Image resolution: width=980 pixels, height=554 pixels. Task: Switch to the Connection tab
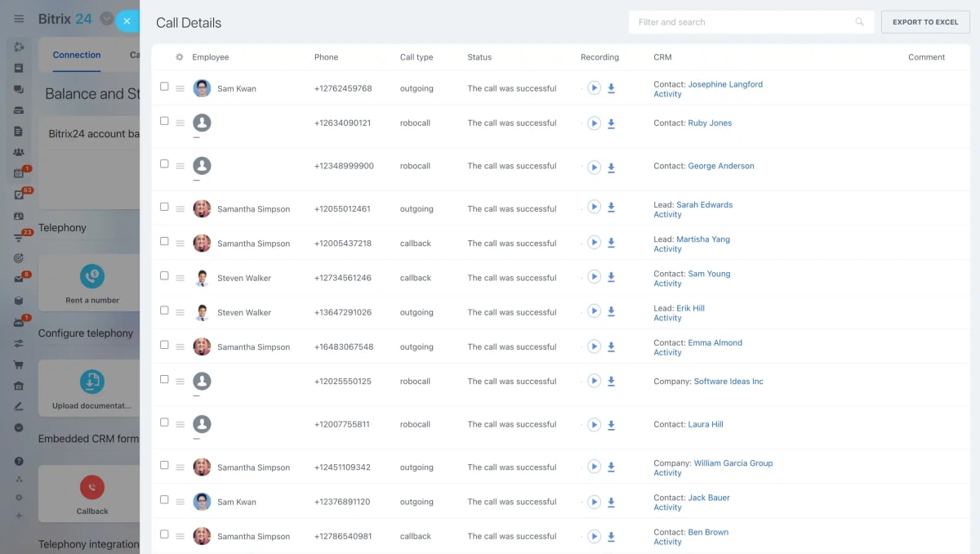(x=77, y=55)
